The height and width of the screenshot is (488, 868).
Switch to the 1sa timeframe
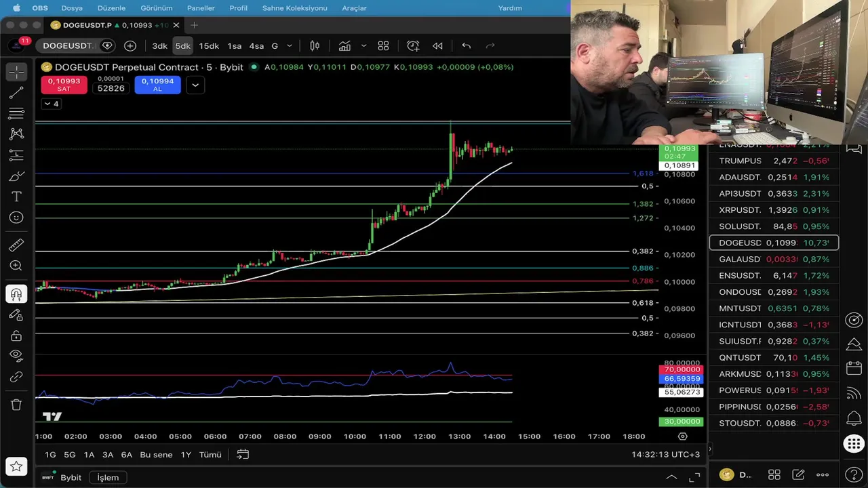tap(235, 46)
